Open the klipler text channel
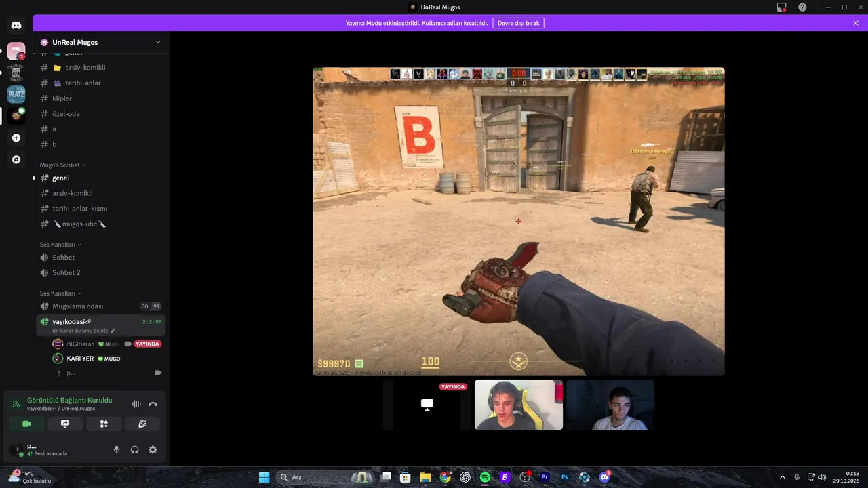The image size is (868, 488). [x=101, y=98]
